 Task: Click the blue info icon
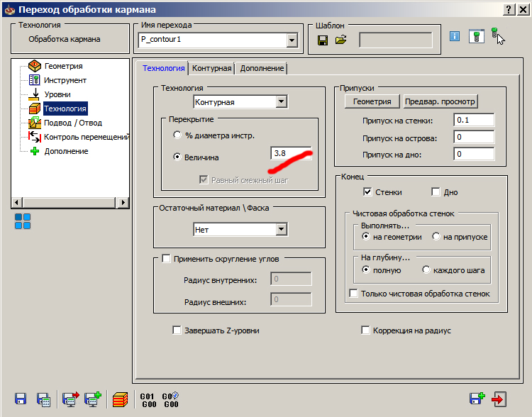(454, 36)
